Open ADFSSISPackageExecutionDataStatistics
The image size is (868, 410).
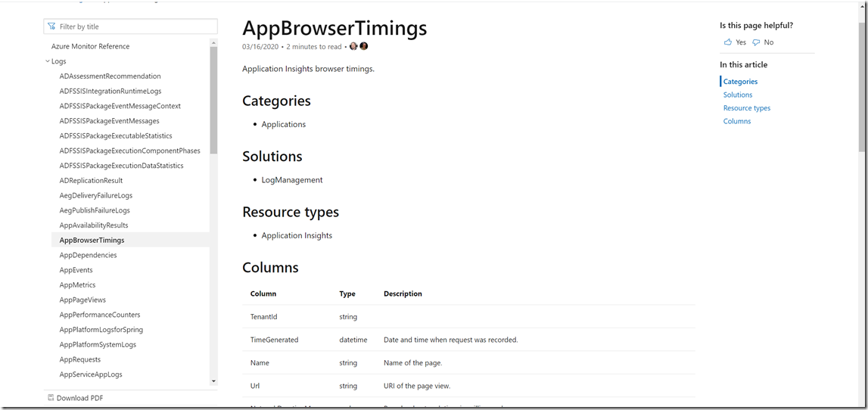121,166
